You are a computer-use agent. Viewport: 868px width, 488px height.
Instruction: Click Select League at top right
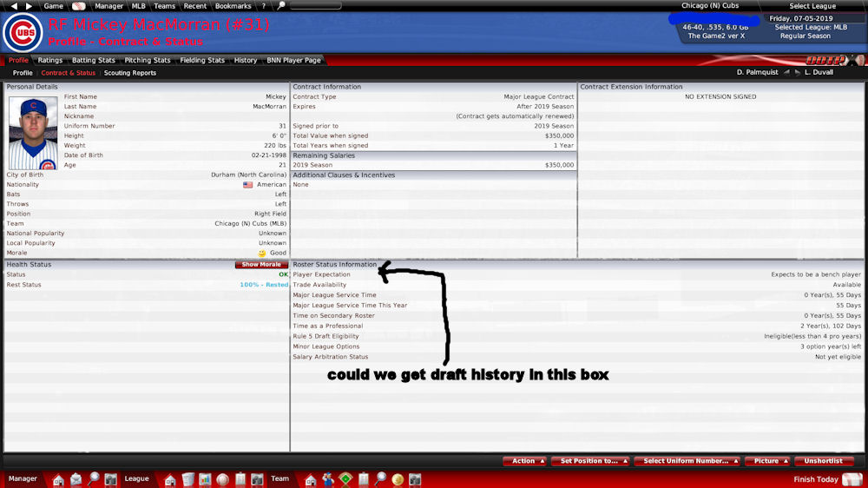(812, 6)
